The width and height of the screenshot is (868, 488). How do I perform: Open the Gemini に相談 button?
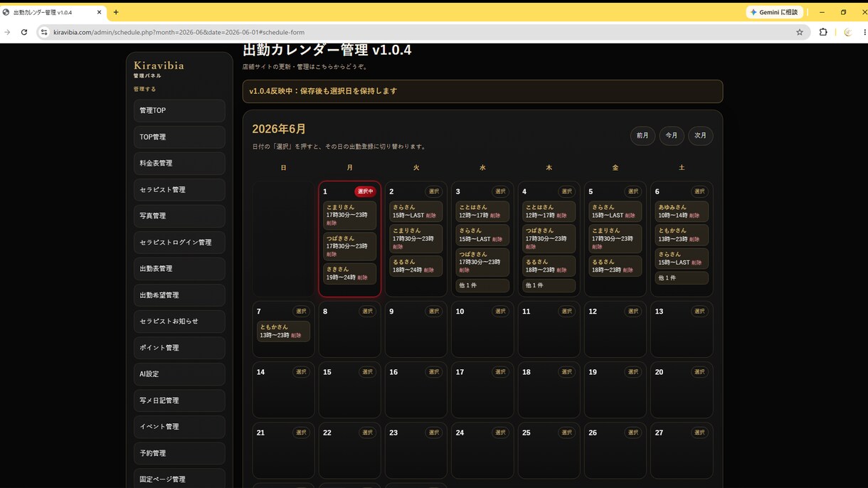(774, 12)
